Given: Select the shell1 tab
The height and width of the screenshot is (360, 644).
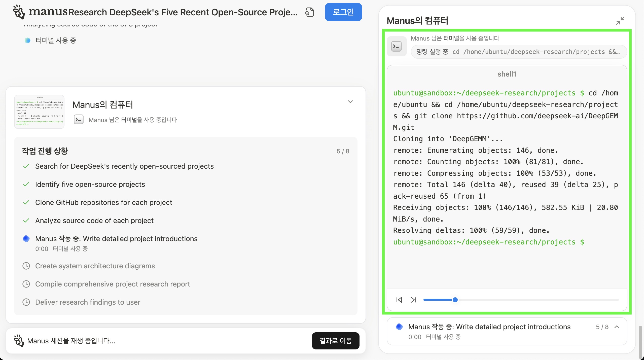Looking at the screenshot, I should [507, 74].
